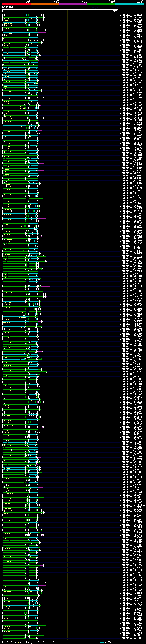Screen dimensions: 146x644
Task: Select row UniRef100_A2C5L0
Action: coord(131,52)
